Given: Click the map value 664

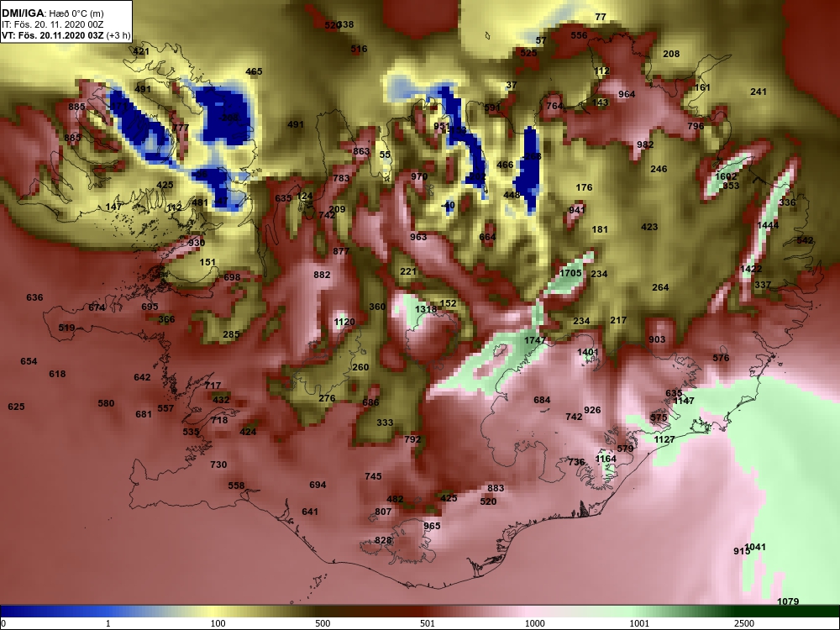Looking at the screenshot, I should pyautogui.click(x=487, y=237).
